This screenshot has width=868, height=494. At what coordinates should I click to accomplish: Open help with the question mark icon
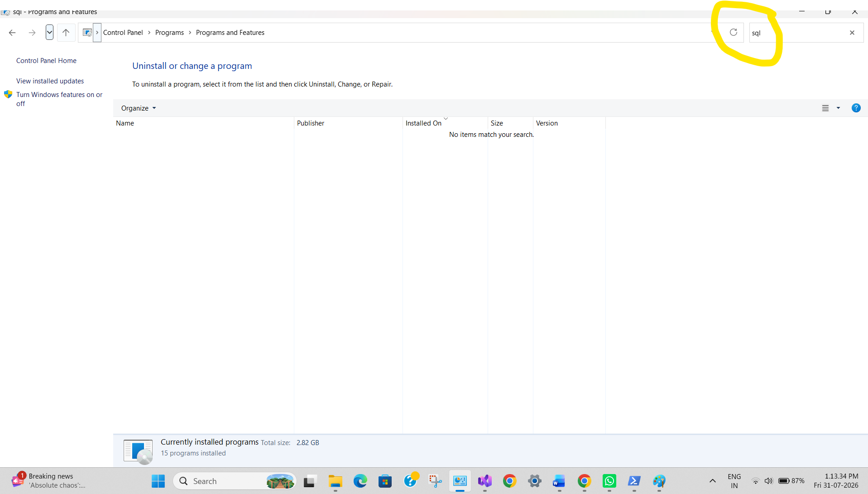(856, 108)
